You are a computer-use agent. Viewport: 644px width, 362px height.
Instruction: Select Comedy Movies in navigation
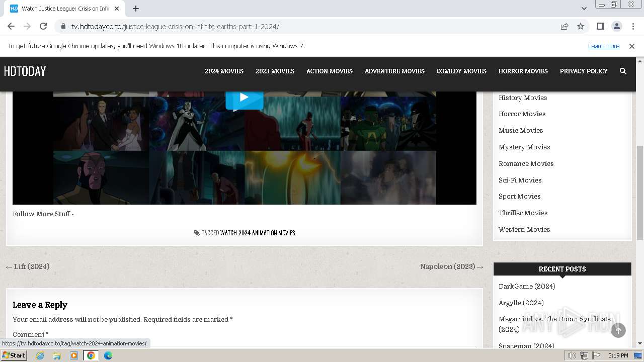(461, 71)
